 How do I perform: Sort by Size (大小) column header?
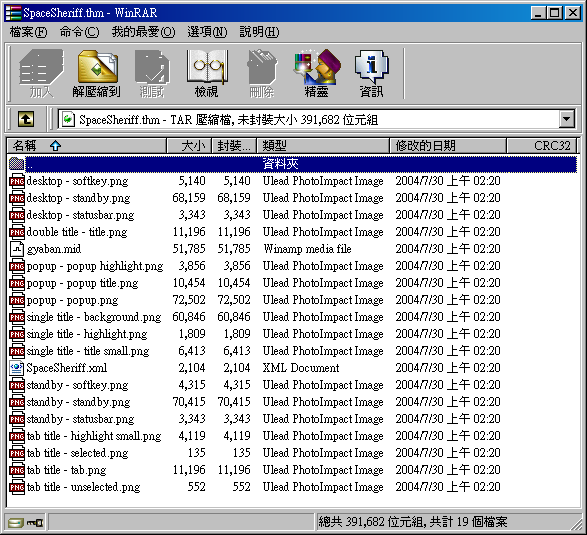tap(189, 146)
